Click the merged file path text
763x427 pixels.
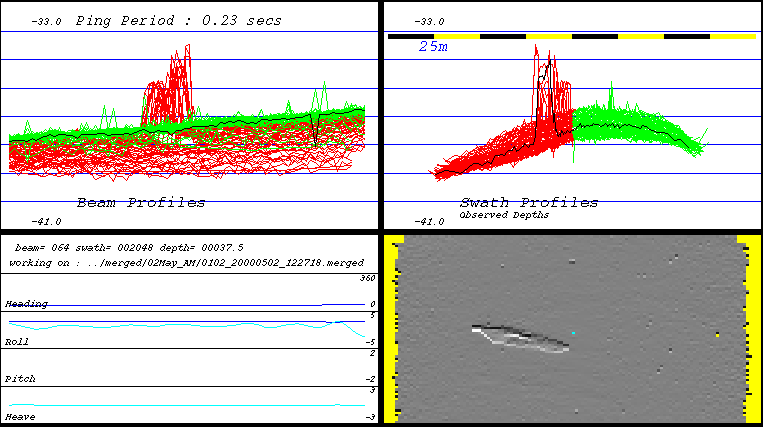(x=185, y=262)
